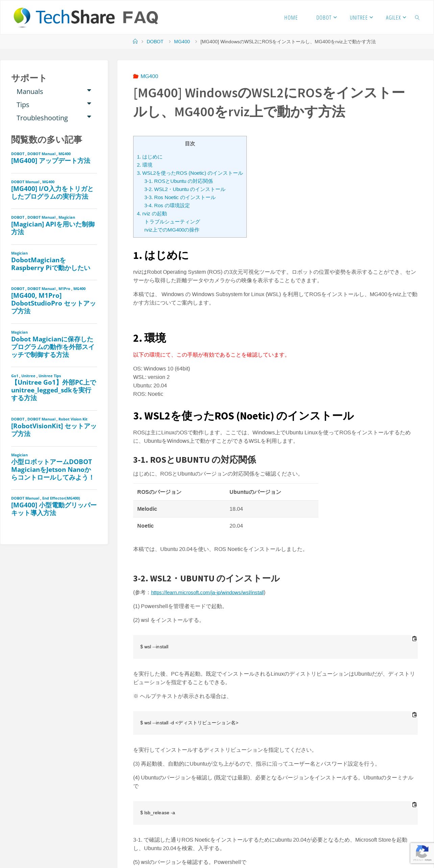Jump to '1. はじめに' in contents

[149, 157]
